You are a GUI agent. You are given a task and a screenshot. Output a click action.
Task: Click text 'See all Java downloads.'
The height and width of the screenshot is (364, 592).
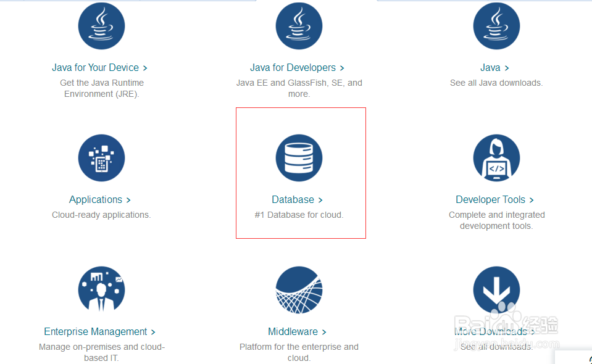496,83
